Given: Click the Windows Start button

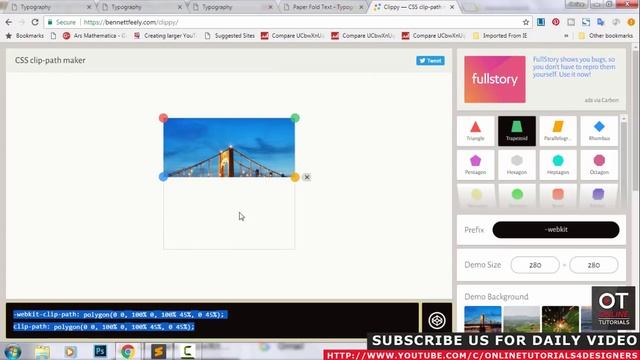Looking at the screenshot, I should 12,351.
